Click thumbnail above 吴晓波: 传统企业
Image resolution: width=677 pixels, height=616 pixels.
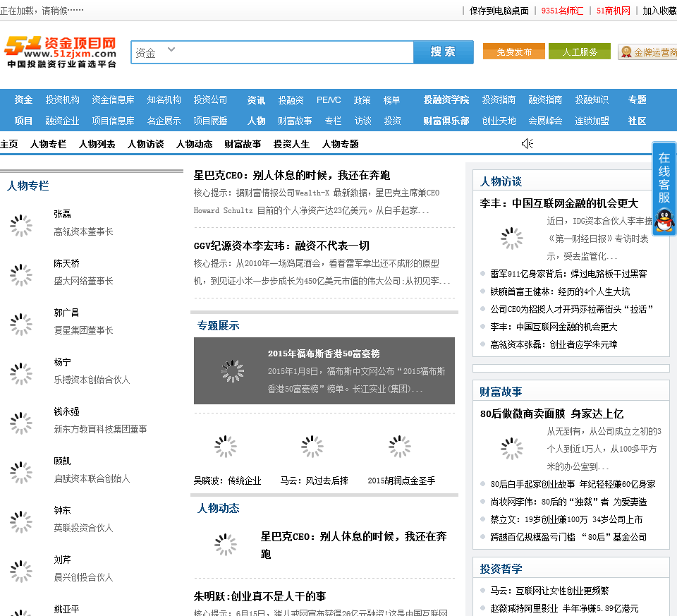(226, 446)
